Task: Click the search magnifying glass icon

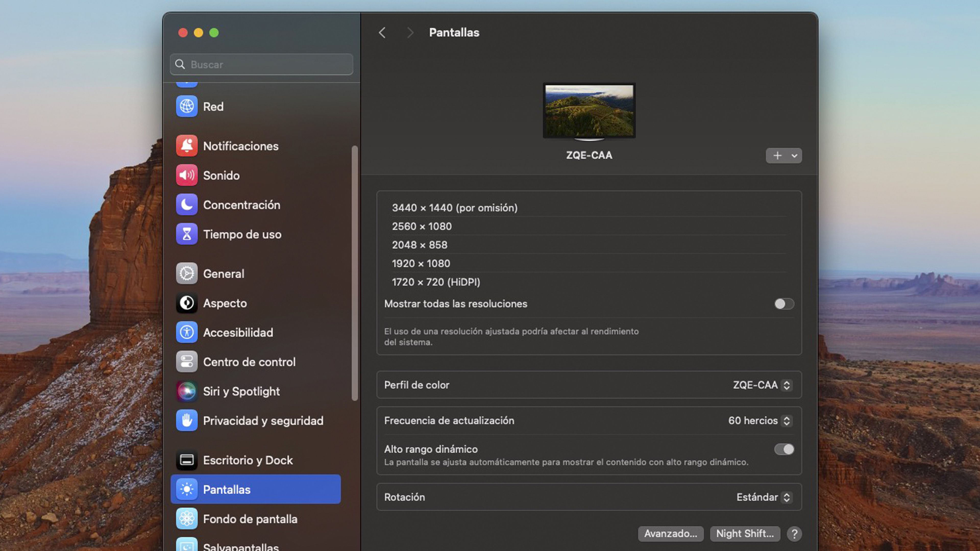Action: click(180, 64)
